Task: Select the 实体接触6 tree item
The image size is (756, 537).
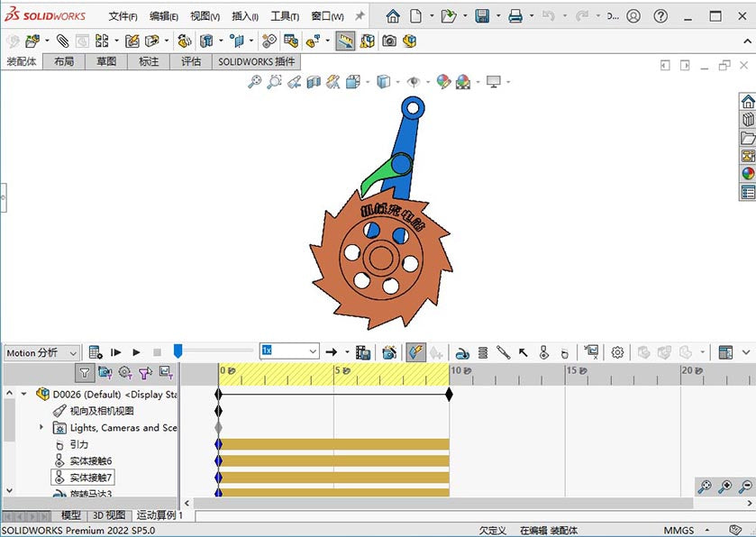Action: click(91, 460)
